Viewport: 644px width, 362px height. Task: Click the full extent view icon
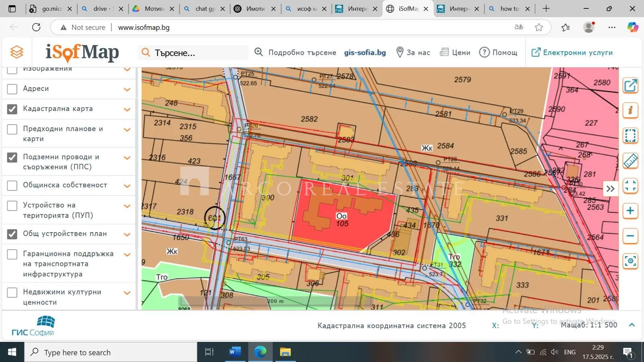tap(630, 186)
